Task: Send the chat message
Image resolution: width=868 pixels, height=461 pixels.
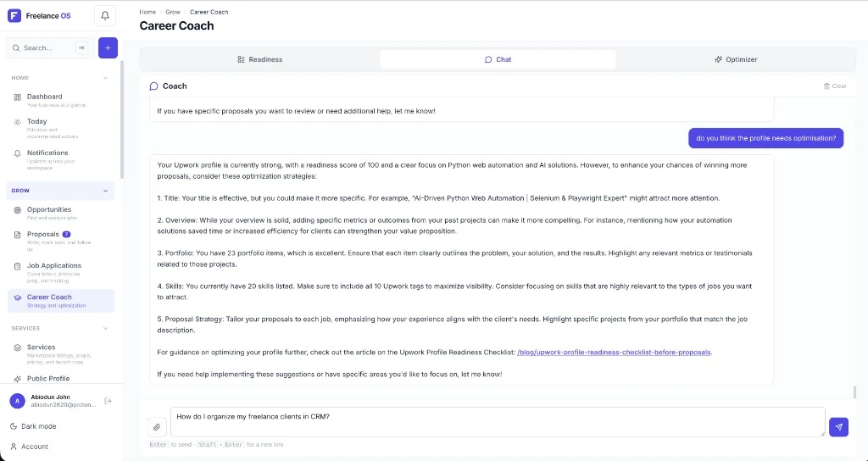Action: 838,427
